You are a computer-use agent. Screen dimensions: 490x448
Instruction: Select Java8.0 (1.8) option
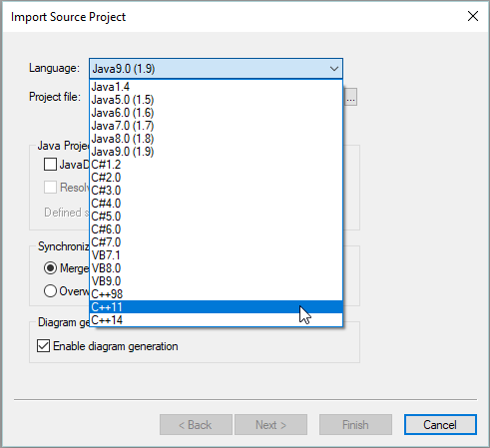217,139
